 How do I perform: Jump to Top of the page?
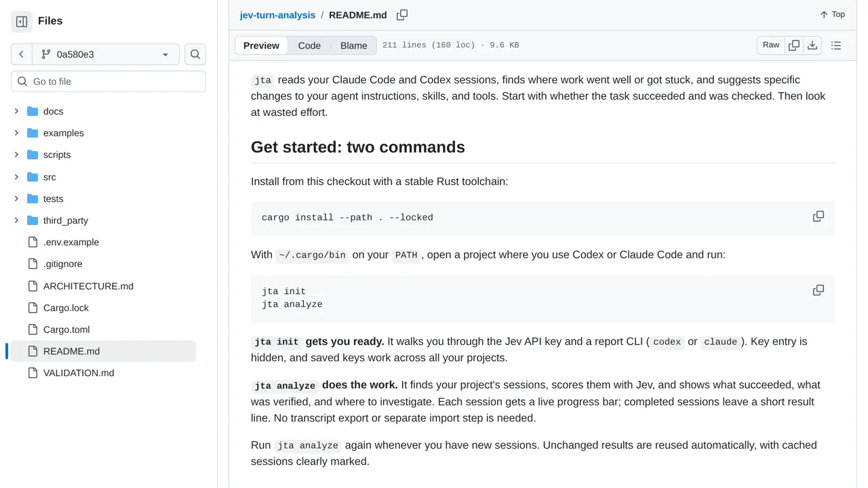coord(832,14)
